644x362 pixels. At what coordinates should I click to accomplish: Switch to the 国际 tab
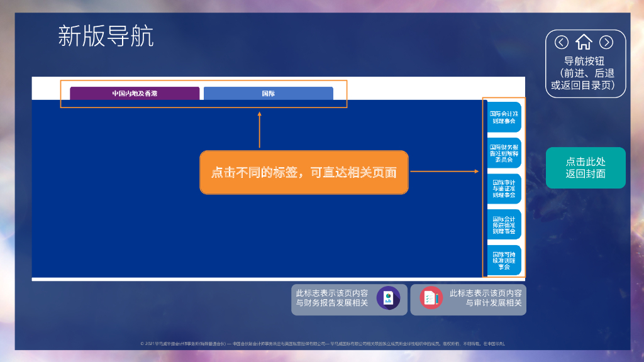[x=268, y=93]
